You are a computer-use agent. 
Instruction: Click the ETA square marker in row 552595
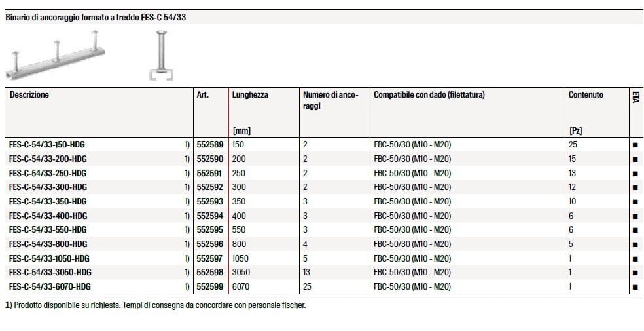635,231
